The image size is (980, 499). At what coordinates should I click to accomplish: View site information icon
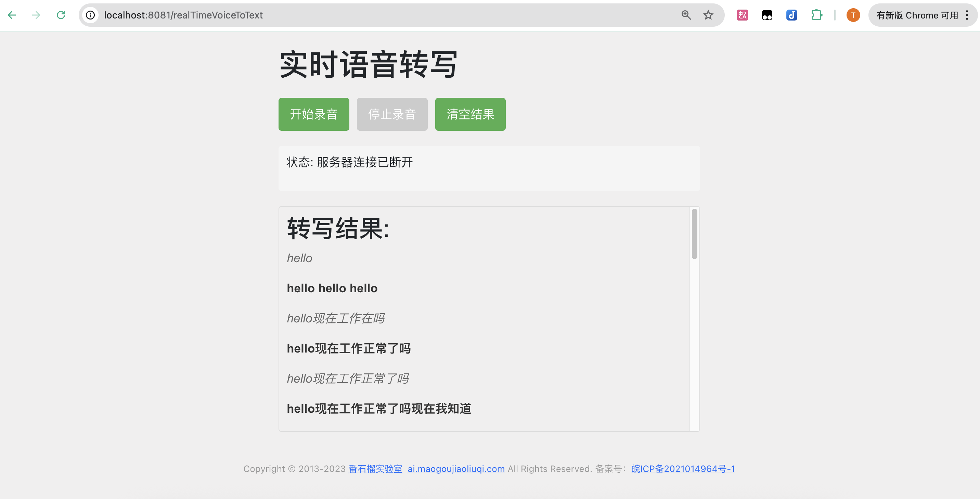pyautogui.click(x=90, y=15)
